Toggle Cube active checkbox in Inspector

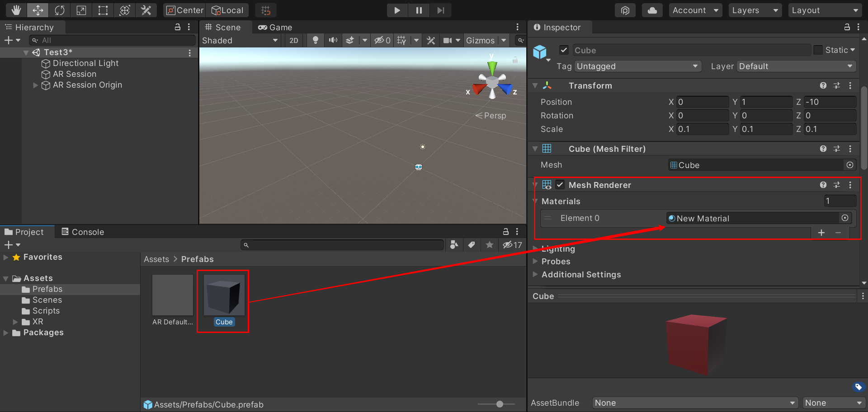point(564,50)
